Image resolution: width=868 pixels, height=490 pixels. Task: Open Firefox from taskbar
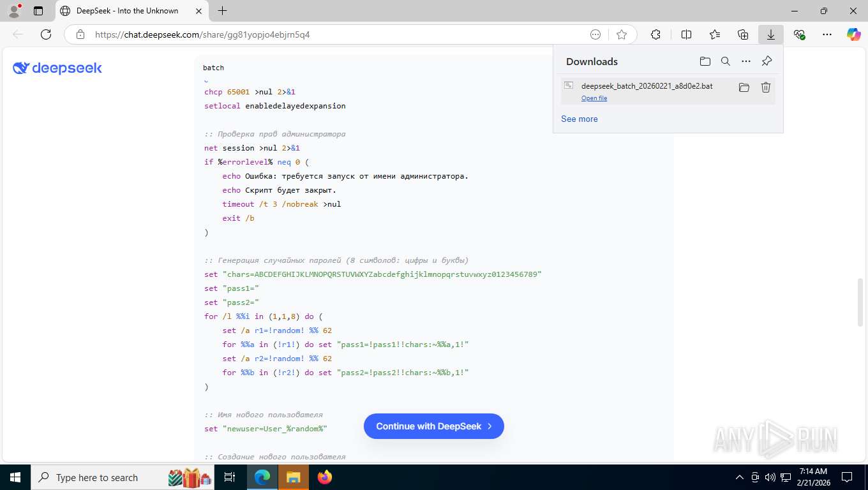[x=325, y=477]
